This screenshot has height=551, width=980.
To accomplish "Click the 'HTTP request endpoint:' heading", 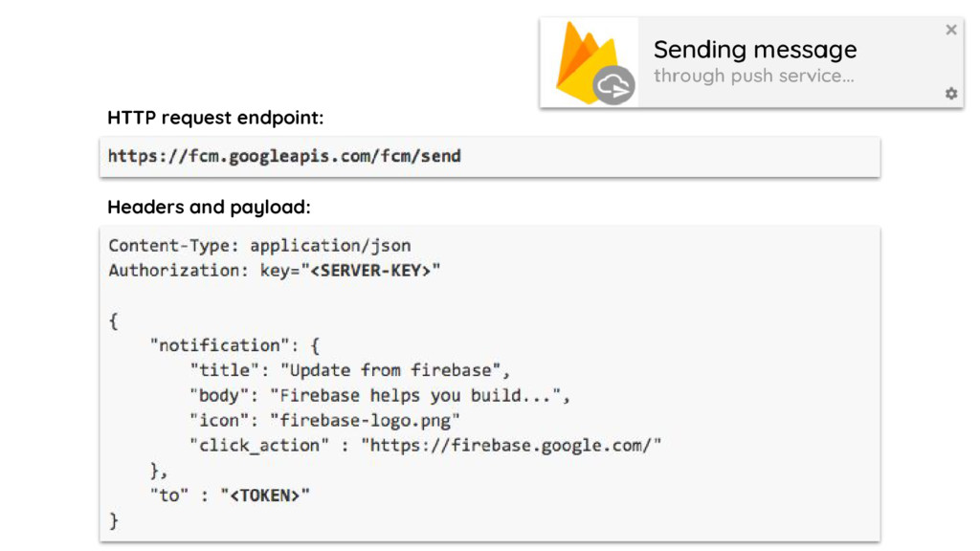I will tap(215, 118).
